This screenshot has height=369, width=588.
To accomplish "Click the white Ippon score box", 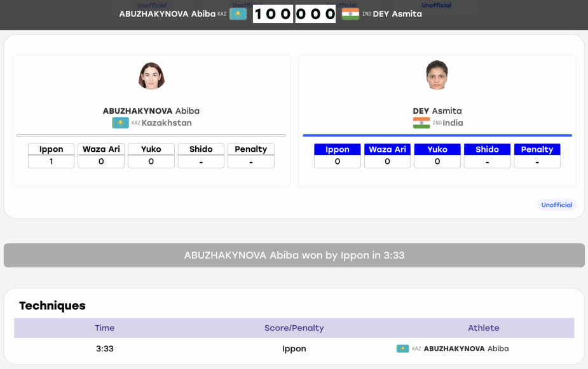I will coord(51,156).
